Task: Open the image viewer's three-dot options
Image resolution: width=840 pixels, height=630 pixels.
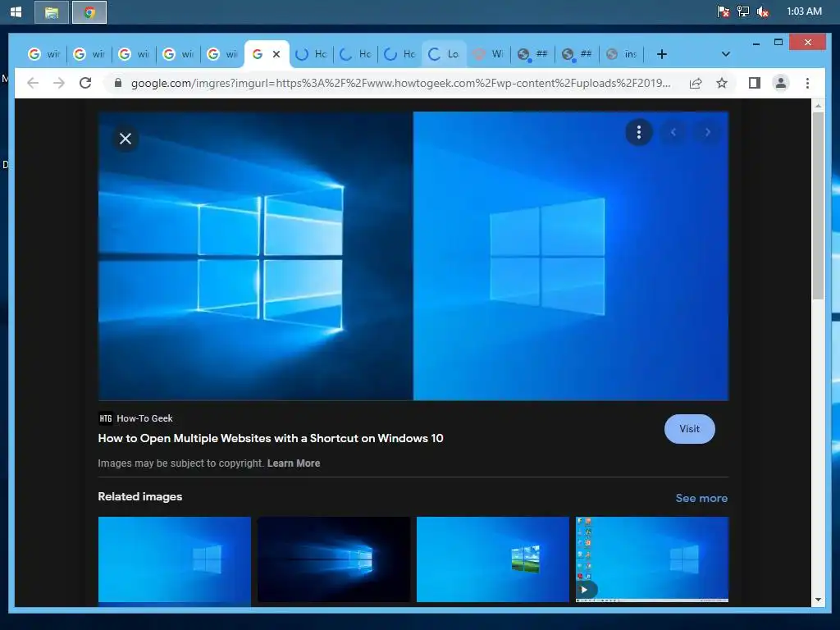Action: click(x=638, y=132)
